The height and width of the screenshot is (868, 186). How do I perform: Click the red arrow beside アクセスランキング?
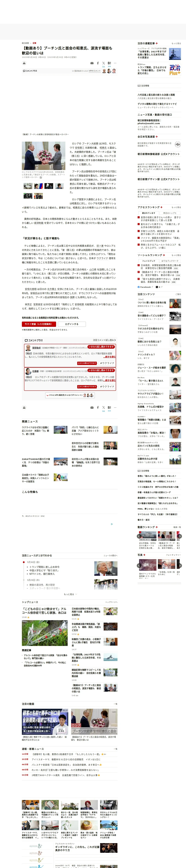click(x=161, y=207)
